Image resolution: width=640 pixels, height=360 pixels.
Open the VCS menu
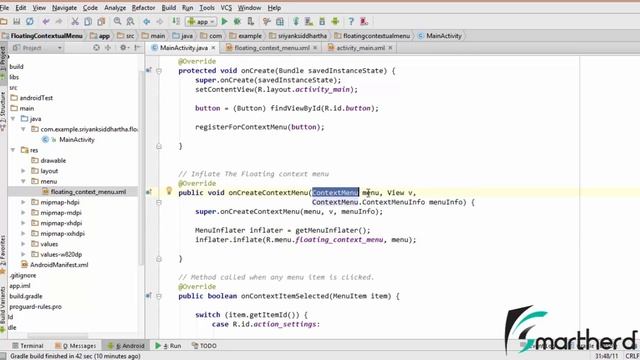point(226,8)
